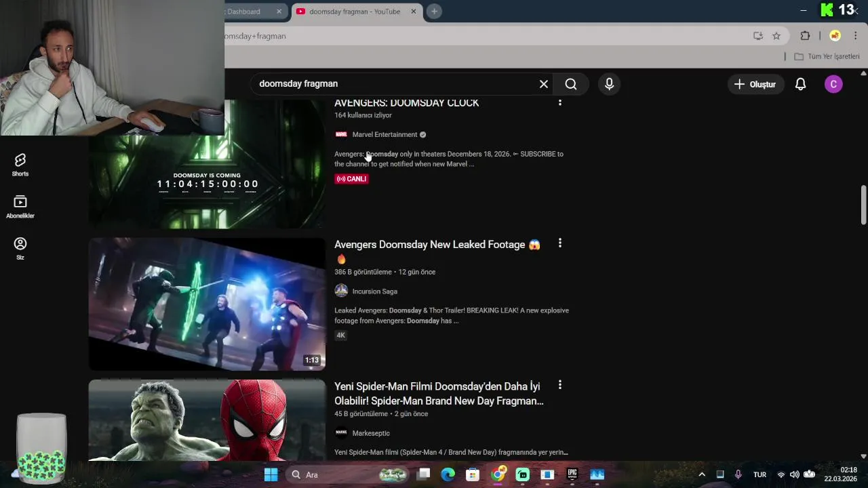Open Chrome profile avatar
Screen dimensions: 868x488
coord(835,36)
